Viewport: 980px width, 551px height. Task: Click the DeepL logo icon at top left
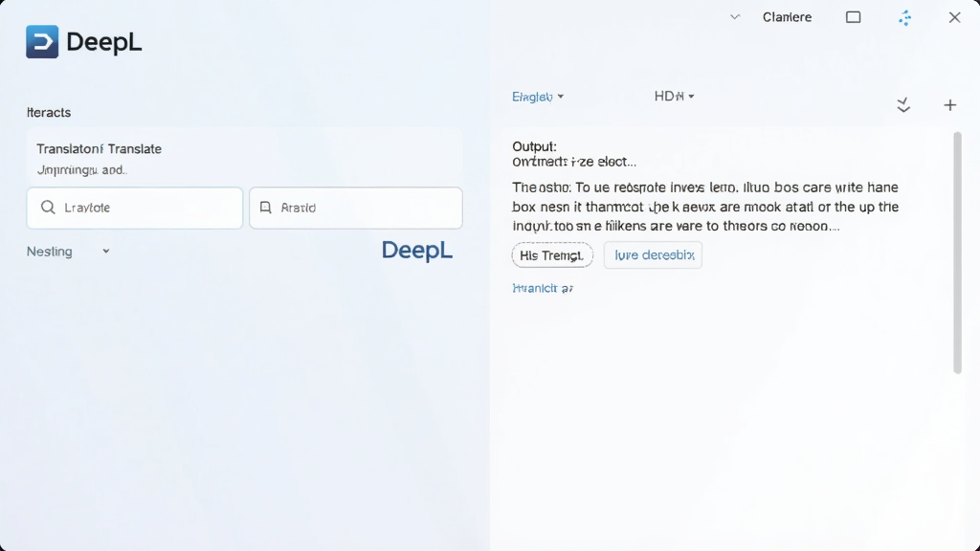[42, 42]
